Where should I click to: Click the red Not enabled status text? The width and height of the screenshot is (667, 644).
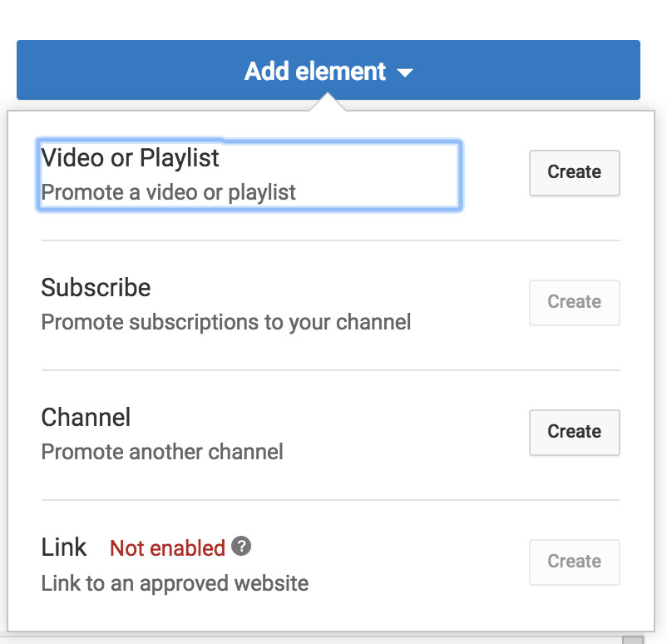point(167,548)
